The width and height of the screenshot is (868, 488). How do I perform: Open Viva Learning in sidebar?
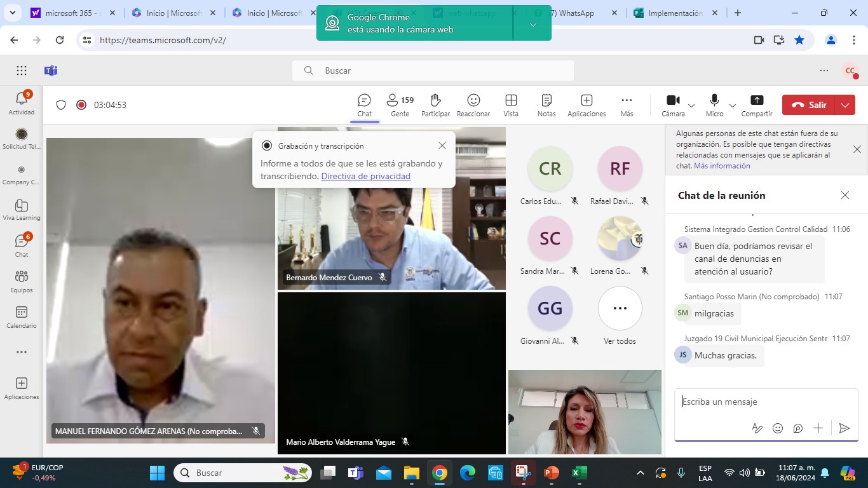pyautogui.click(x=22, y=210)
